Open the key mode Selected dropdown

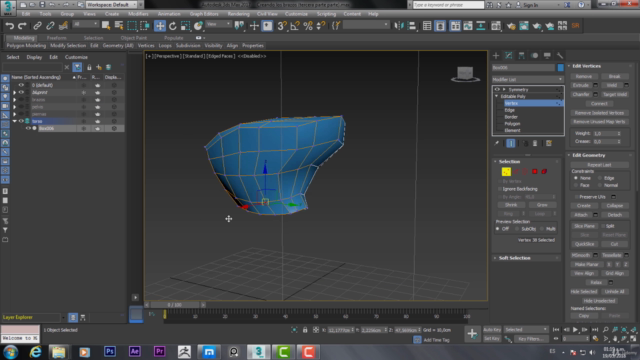pyautogui.click(x=526, y=329)
